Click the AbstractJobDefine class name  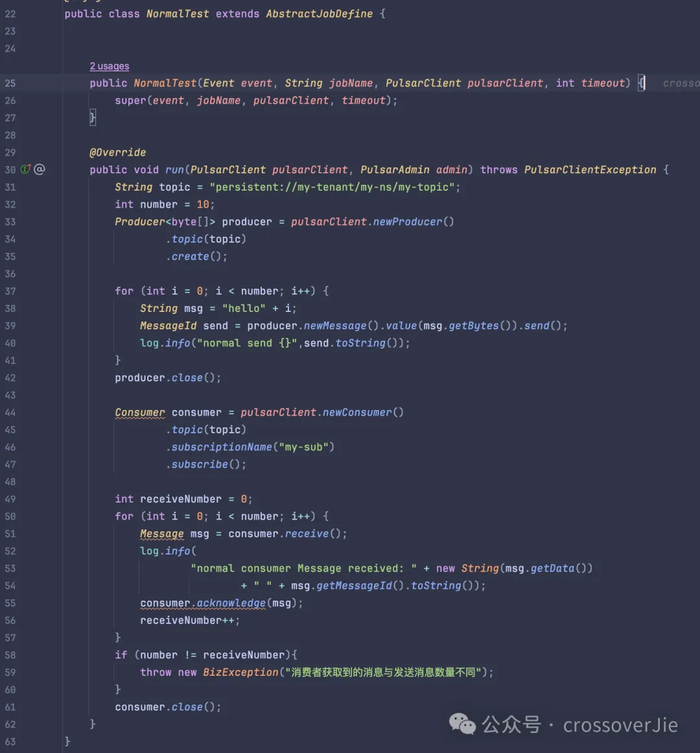pos(319,14)
